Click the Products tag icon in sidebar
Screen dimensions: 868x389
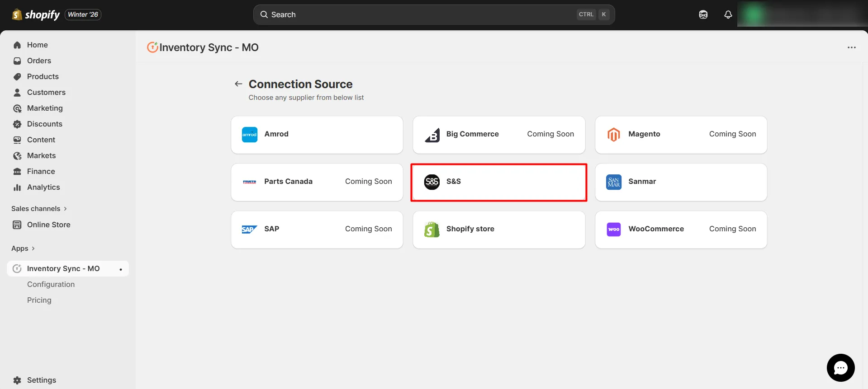(x=17, y=76)
